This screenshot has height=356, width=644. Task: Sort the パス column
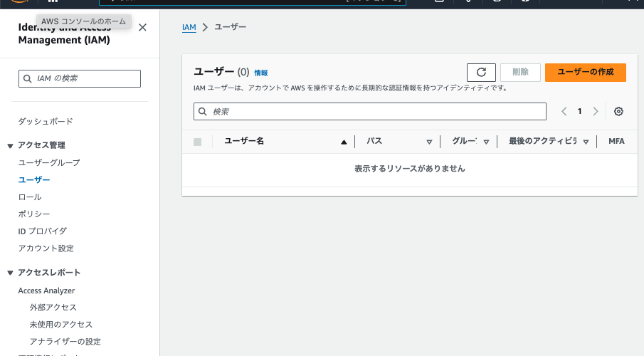[x=429, y=142]
